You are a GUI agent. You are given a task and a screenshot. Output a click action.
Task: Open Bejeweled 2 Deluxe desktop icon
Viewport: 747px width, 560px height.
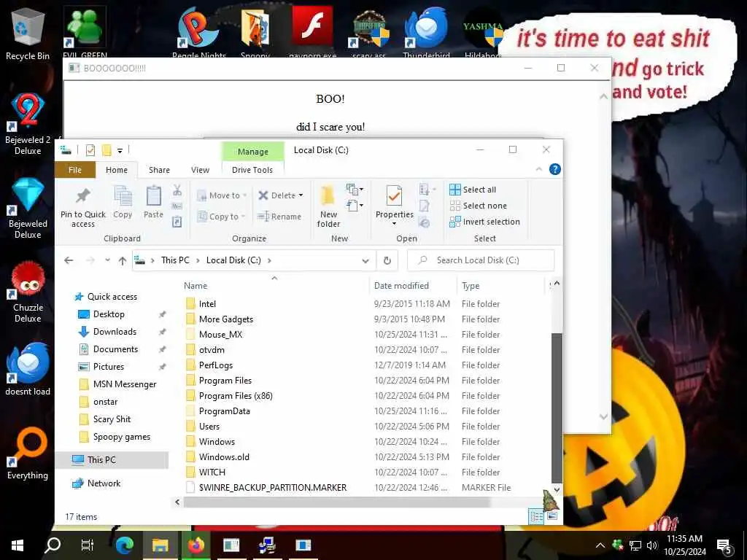click(28, 124)
